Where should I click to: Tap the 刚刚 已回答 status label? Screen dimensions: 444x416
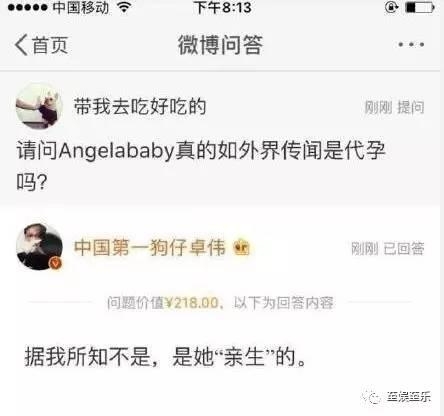click(388, 249)
